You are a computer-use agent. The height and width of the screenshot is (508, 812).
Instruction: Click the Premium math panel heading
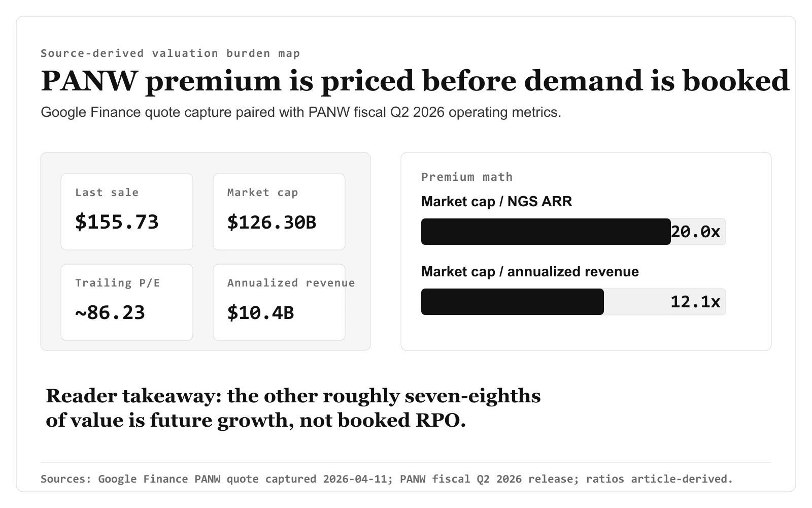[x=467, y=177]
